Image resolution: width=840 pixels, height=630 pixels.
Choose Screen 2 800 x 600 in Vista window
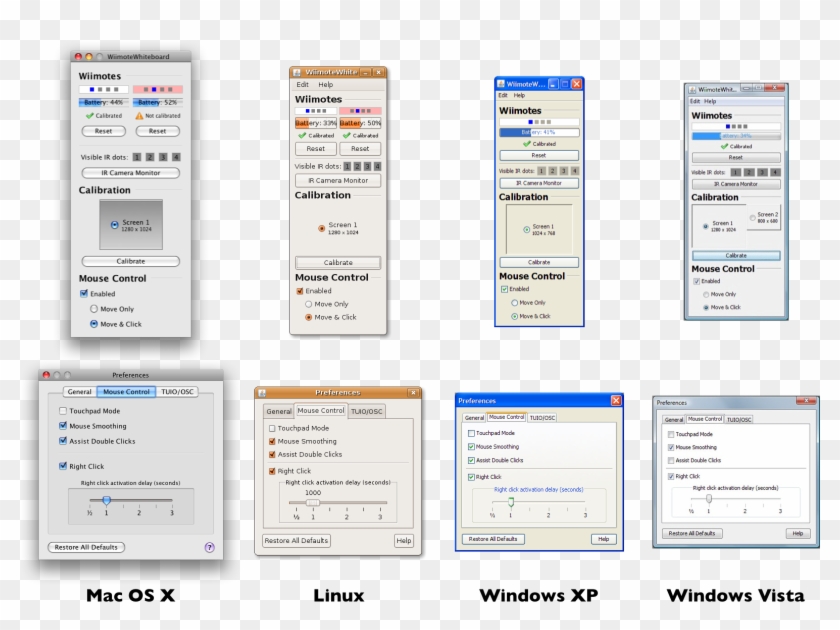point(752,216)
